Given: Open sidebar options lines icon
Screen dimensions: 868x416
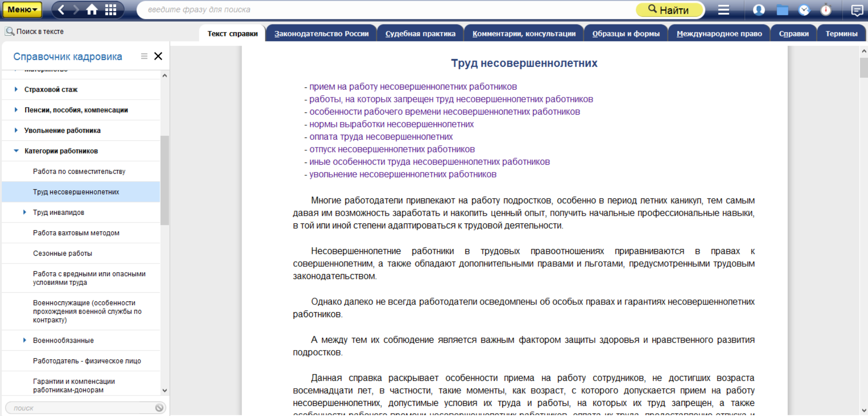Looking at the screenshot, I should [x=144, y=56].
